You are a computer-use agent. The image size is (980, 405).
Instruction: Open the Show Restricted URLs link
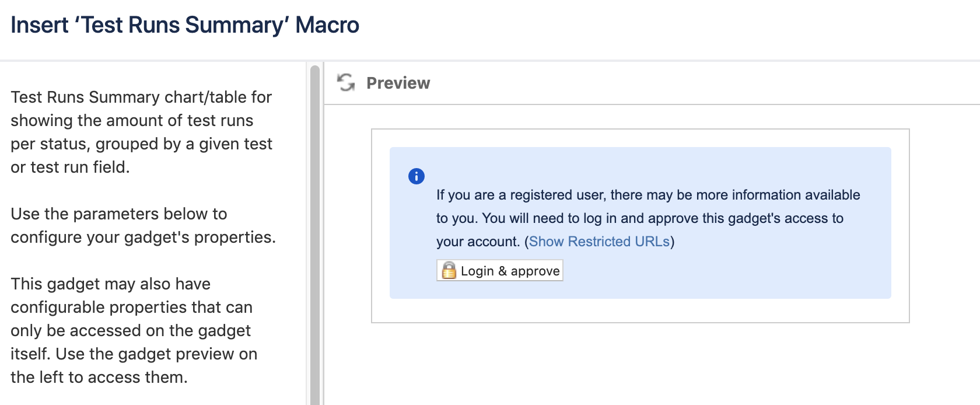pyautogui.click(x=599, y=242)
